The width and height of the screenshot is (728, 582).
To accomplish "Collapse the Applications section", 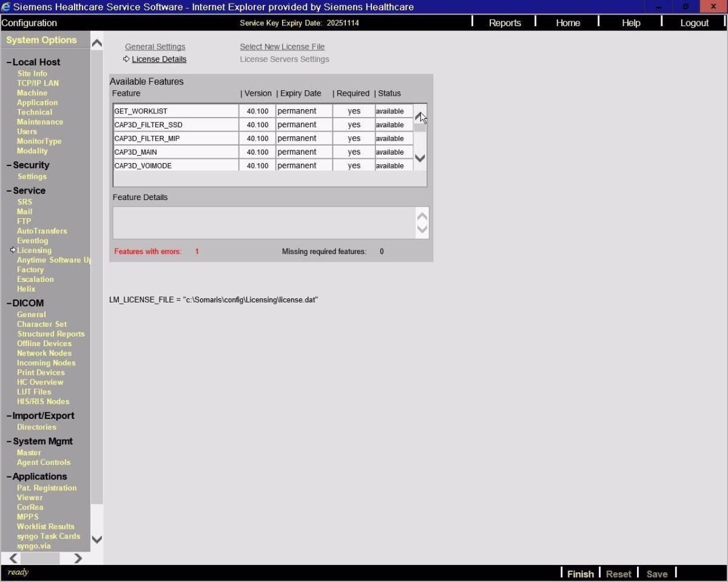I will click(x=9, y=477).
